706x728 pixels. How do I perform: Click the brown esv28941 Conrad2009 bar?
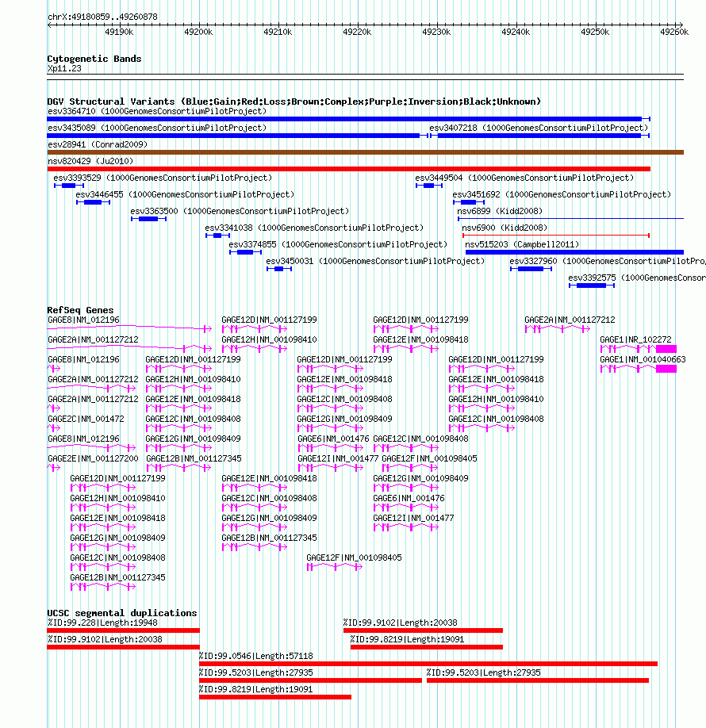(366, 152)
